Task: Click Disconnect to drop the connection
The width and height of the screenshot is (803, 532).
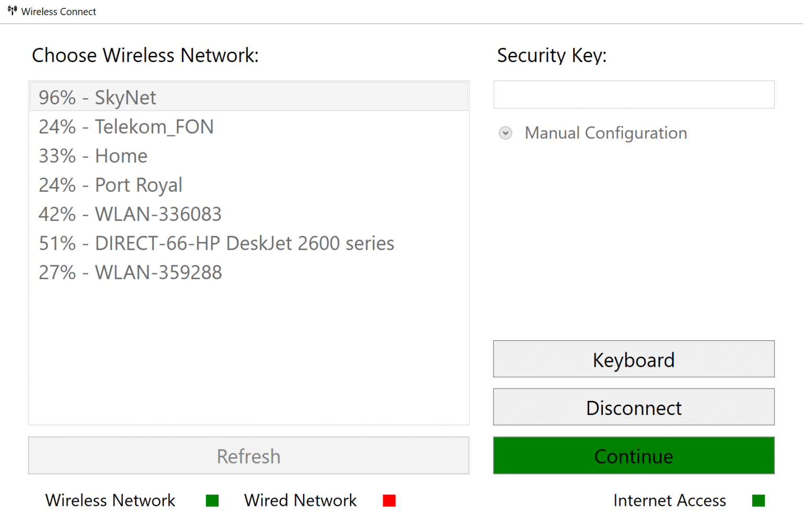Action: coord(633,407)
